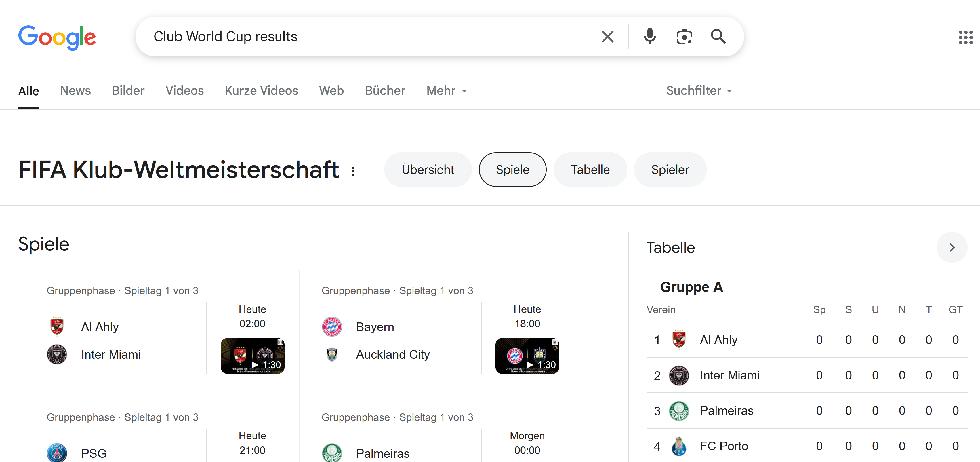
Task: Click the GT column header
Action: click(955, 309)
